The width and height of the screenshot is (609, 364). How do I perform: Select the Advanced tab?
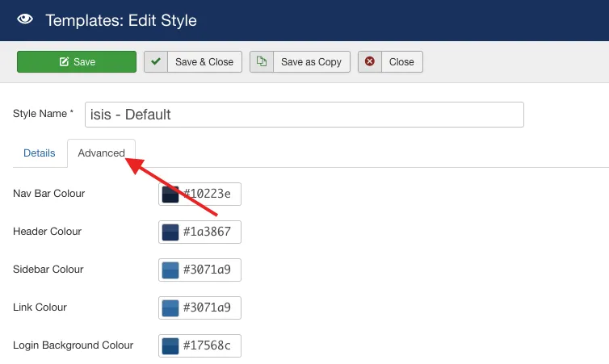pyautogui.click(x=101, y=153)
